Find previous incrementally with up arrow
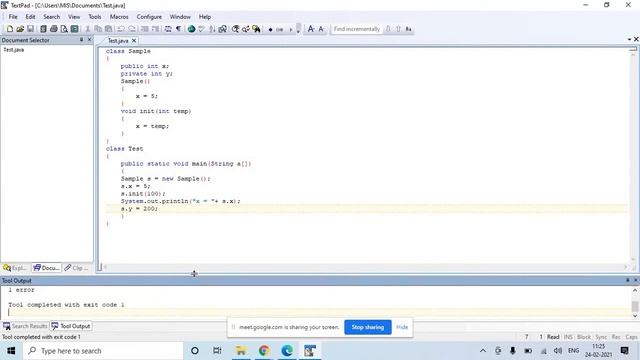This screenshot has width=640, height=360. pyautogui.click(x=398, y=29)
